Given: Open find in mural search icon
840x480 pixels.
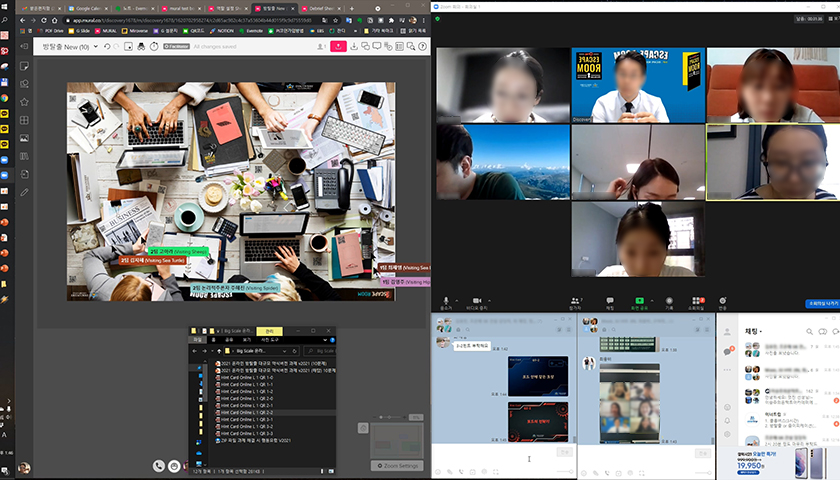Looking at the screenshot, I should 411,47.
